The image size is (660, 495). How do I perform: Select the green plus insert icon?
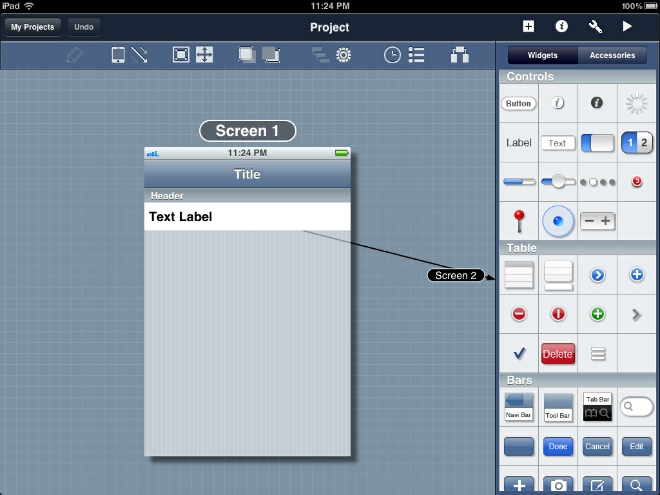pyautogui.click(x=598, y=314)
